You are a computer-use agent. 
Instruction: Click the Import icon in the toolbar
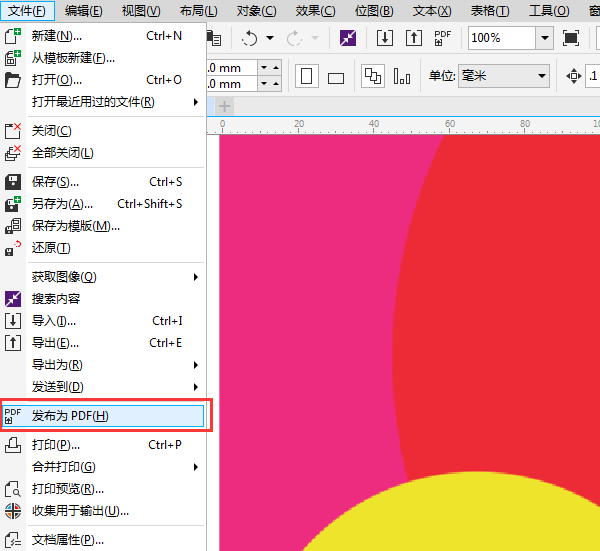click(x=385, y=38)
